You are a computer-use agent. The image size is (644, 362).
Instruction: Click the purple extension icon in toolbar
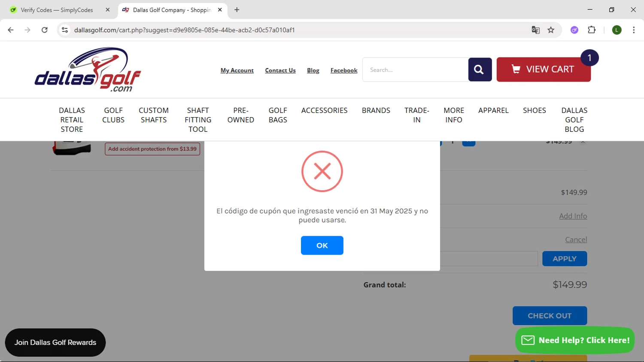point(574,30)
